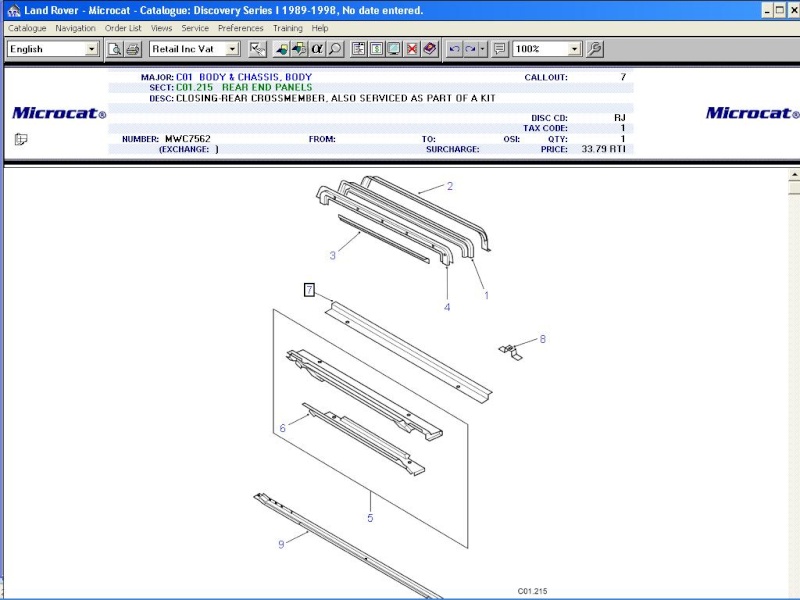Open the print preview icon
Image resolution: width=800 pixels, height=600 pixels.
click(115, 49)
